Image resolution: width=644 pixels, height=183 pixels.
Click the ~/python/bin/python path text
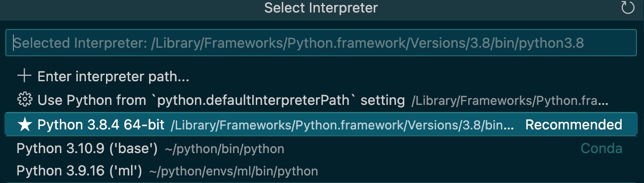point(225,149)
